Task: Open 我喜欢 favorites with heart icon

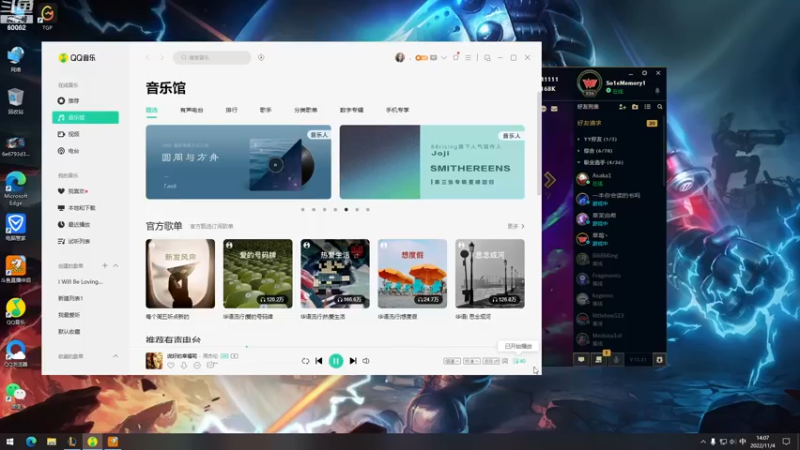Action: point(85,191)
